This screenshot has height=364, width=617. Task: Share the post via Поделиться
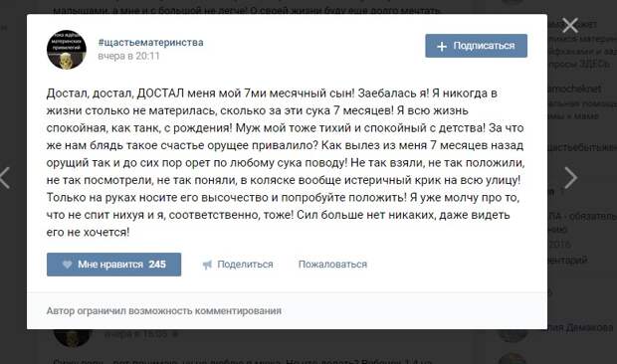point(238,265)
